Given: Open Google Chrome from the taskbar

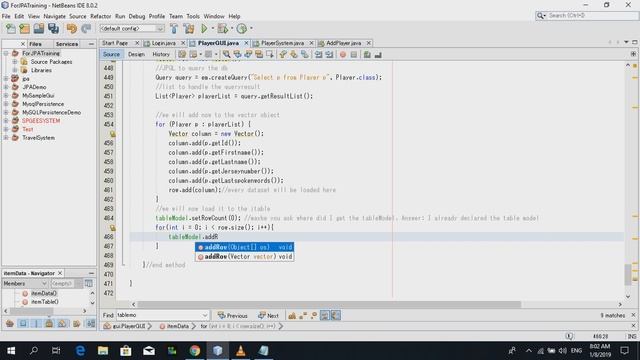Looking at the screenshot, I should 195,351.
